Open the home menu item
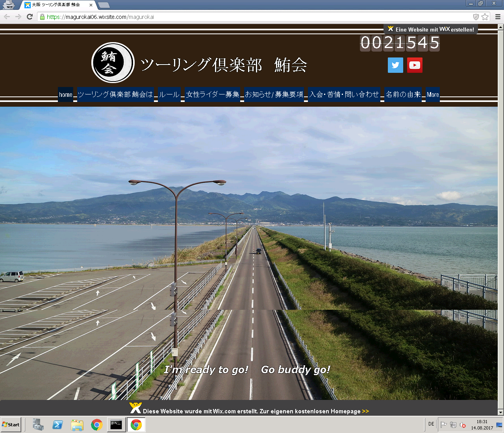 [x=66, y=94]
